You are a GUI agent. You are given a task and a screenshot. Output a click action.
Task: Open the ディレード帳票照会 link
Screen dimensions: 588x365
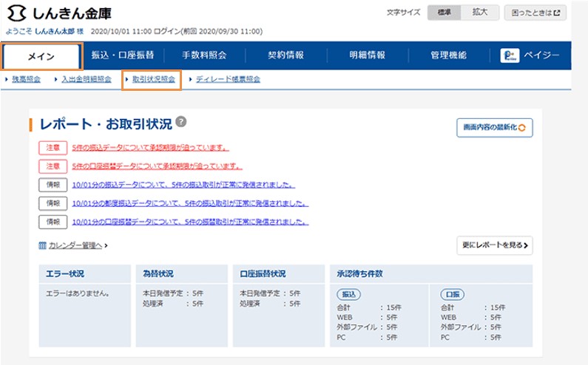coord(228,79)
